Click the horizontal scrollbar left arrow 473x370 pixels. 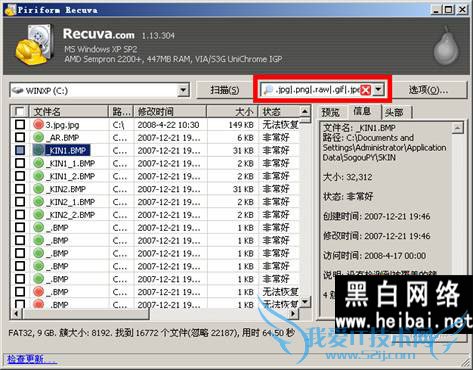pyautogui.click(x=16, y=313)
